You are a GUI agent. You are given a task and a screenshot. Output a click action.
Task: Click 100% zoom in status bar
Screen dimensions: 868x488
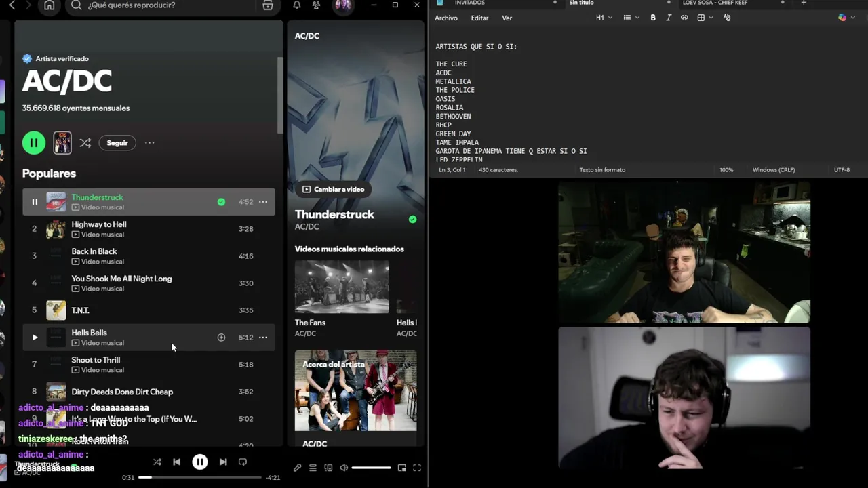[x=726, y=170]
